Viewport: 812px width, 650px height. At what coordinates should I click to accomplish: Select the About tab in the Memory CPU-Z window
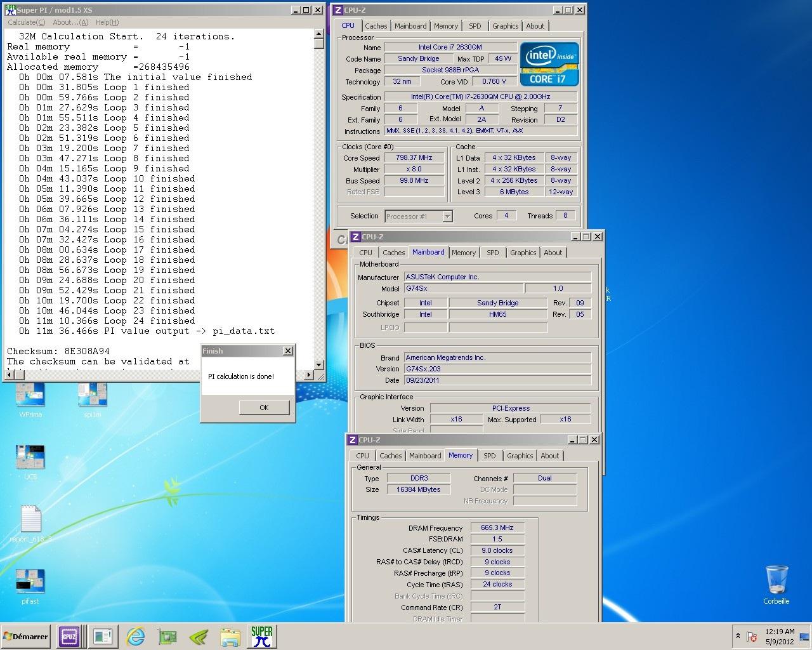click(x=550, y=456)
